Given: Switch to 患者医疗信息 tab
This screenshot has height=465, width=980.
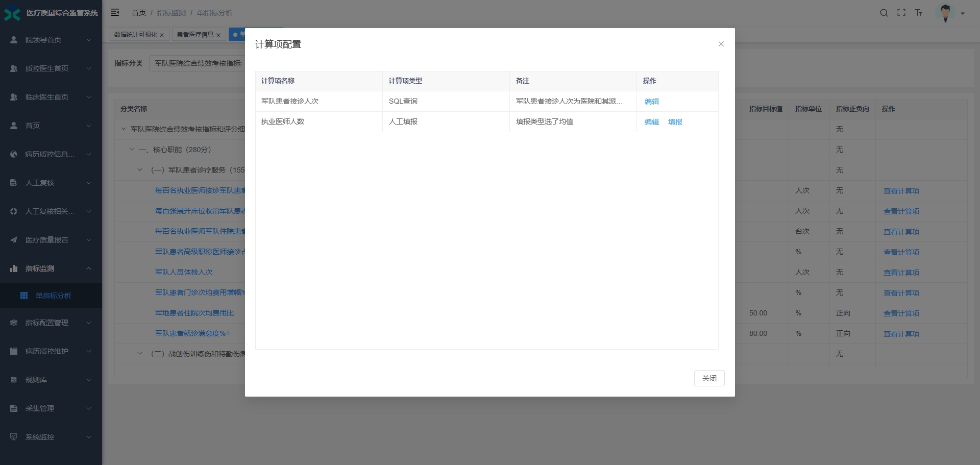Looking at the screenshot, I should (195, 35).
